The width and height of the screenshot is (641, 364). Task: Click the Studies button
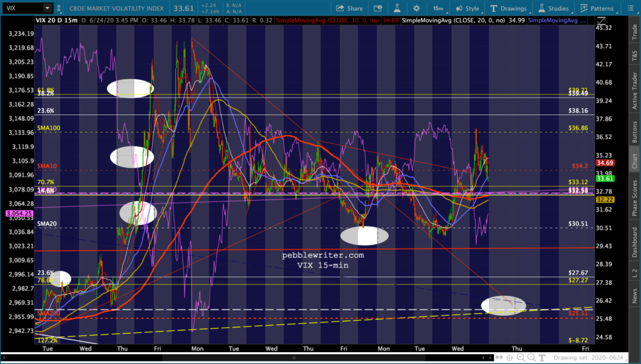click(x=553, y=8)
